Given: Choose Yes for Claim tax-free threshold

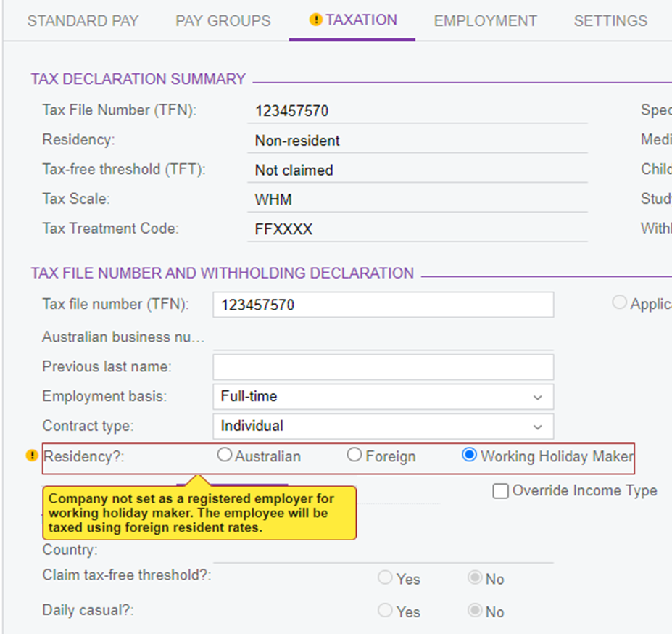Looking at the screenshot, I should pyautogui.click(x=386, y=578).
